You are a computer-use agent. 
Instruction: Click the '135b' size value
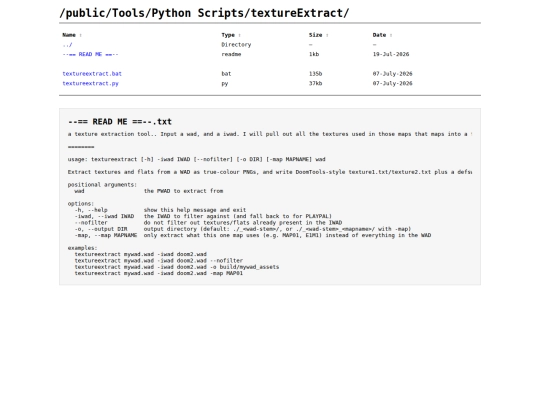[315, 74]
